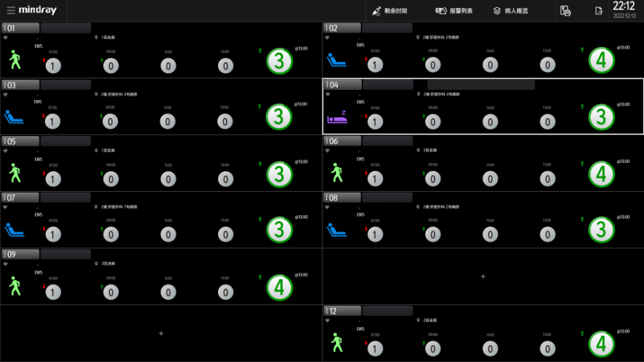This screenshot has height=362, width=644.
Task: Switch to the 病人概览 patient overview
Action: coord(511,11)
